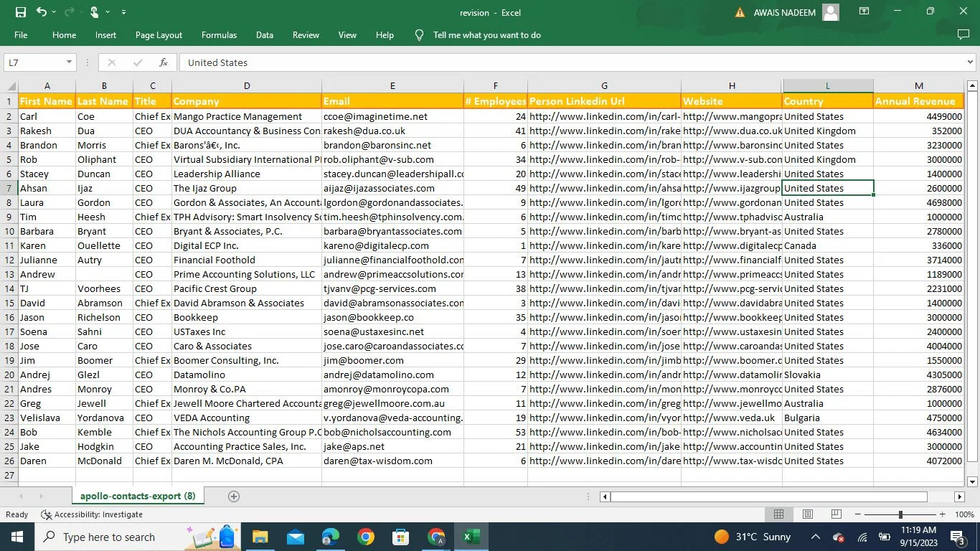Open Chrome browser in the taskbar
This screenshot has height=551, width=980.
(x=366, y=537)
